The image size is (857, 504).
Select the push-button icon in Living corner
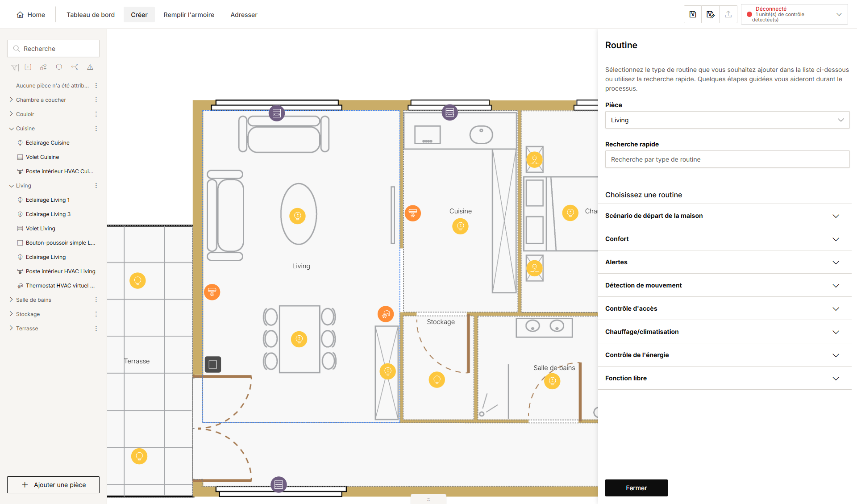213,364
